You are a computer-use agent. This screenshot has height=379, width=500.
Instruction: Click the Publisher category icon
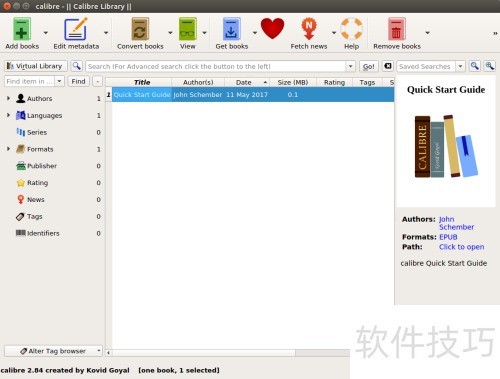point(21,166)
